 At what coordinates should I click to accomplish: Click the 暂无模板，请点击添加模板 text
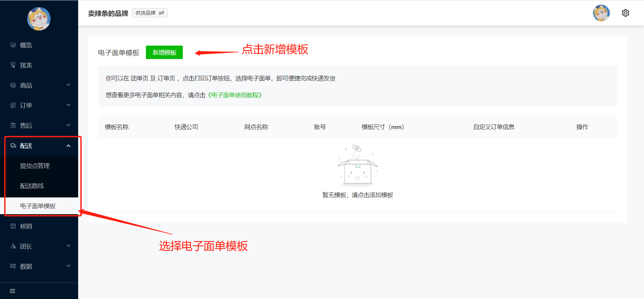pyautogui.click(x=358, y=195)
